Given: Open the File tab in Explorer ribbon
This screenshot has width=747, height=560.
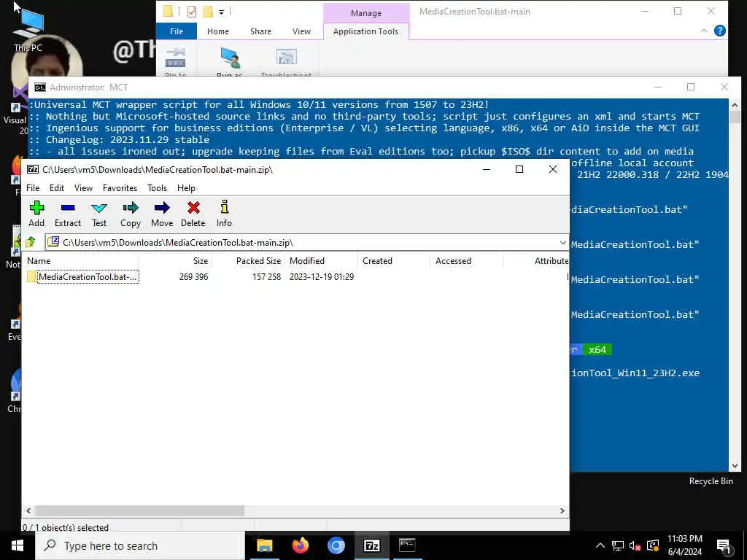Looking at the screenshot, I should pos(177,31).
